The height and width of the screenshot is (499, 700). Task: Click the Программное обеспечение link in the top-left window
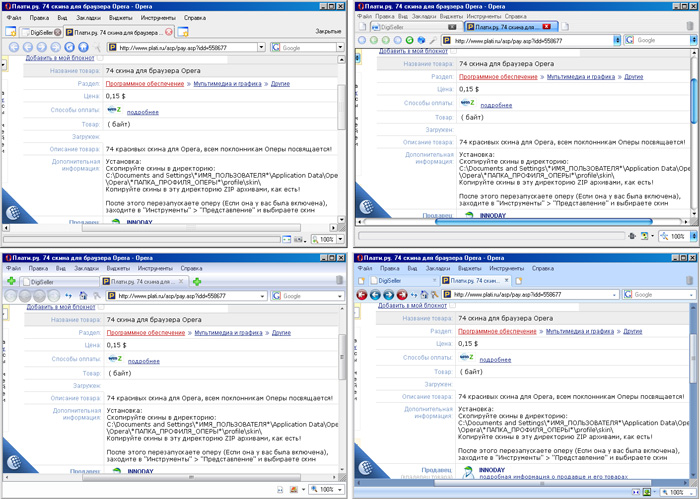(x=145, y=83)
